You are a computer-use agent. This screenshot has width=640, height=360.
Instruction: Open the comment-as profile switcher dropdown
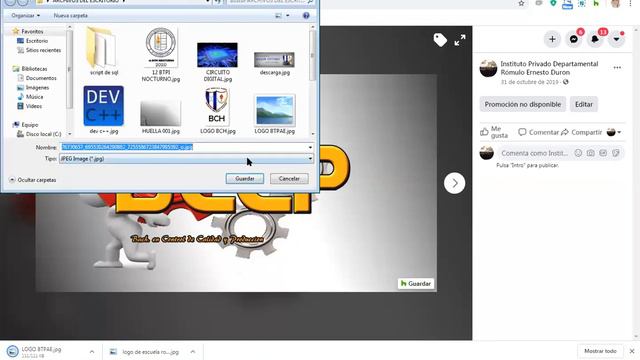click(614, 132)
